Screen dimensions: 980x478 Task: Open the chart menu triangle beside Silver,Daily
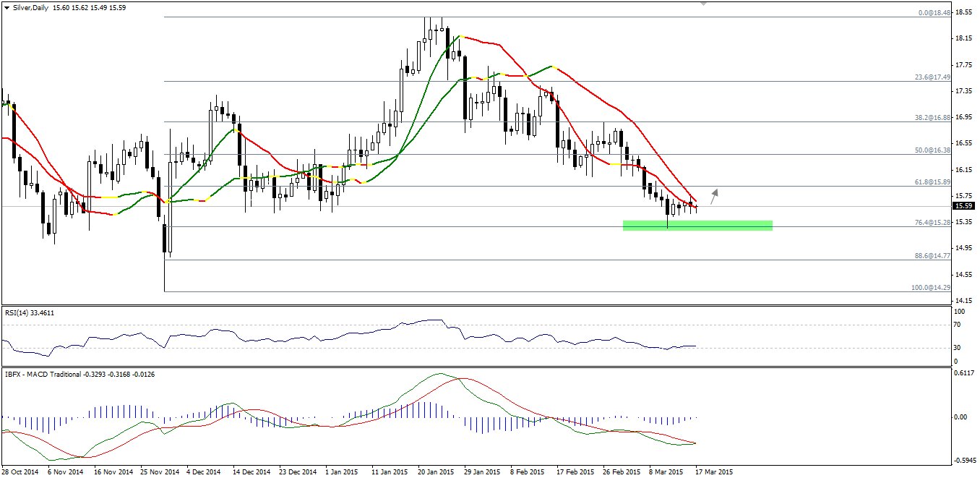(x=7, y=7)
